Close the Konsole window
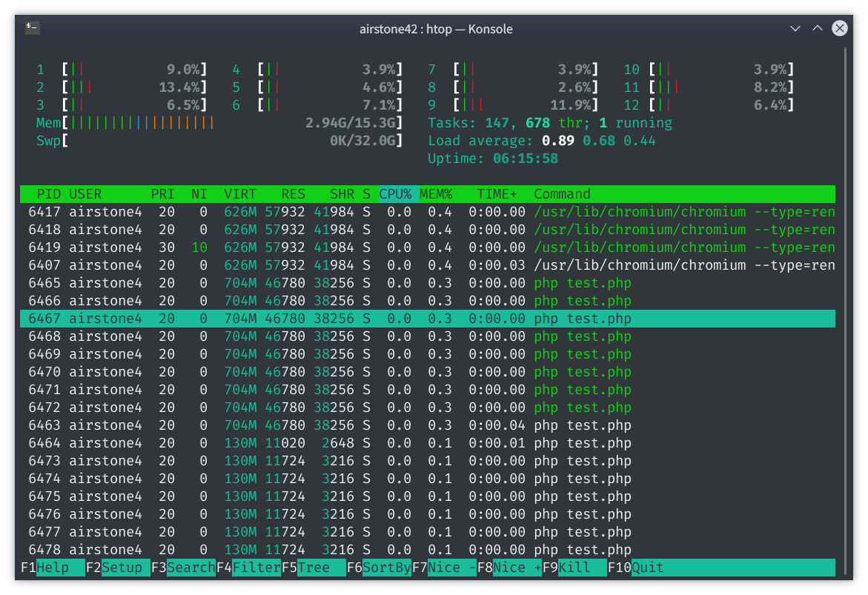868x595 pixels. (x=839, y=28)
